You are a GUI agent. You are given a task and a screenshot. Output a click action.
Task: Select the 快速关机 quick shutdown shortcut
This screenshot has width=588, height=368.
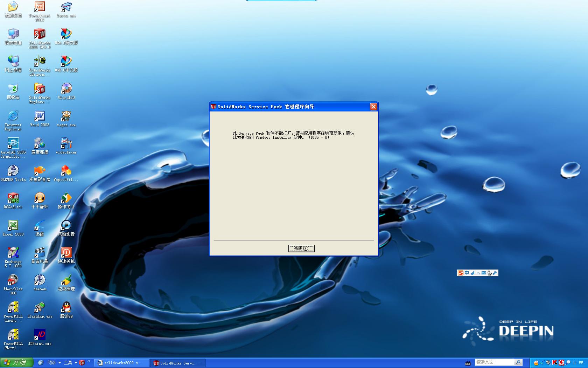tap(66, 255)
